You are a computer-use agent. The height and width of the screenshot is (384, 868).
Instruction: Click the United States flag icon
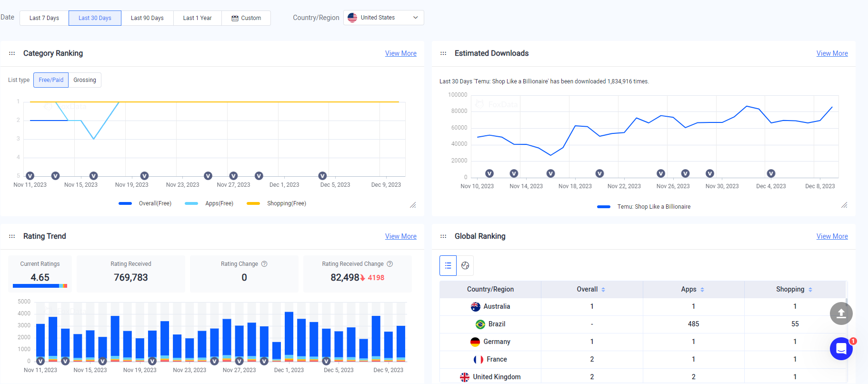[x=352, y=18]
